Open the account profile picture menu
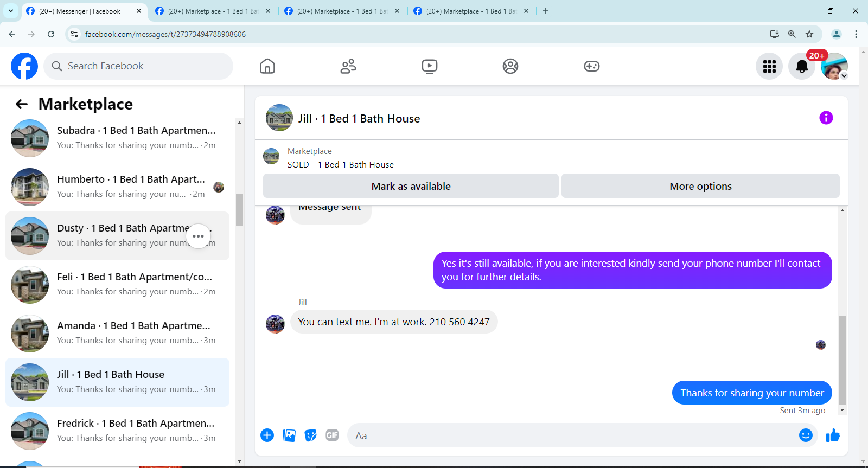The height and width of the screenshot is (468, 868). pos(834,66)
